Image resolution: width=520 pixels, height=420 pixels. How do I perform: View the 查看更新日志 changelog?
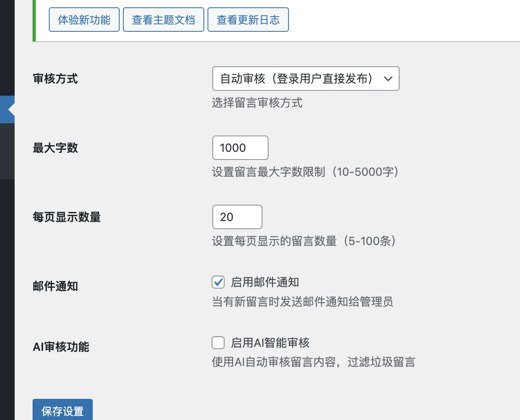(248, 19)
